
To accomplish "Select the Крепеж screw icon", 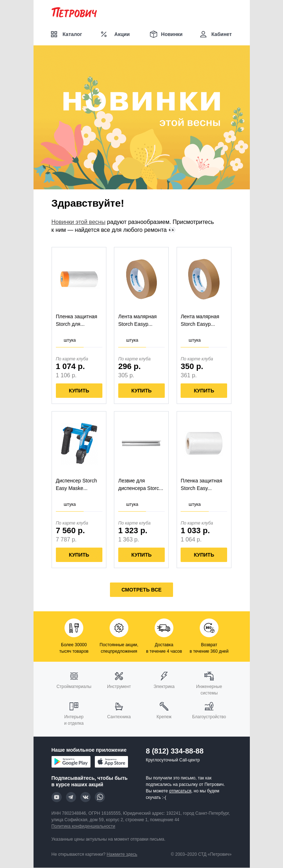I will tap(164, 706).
